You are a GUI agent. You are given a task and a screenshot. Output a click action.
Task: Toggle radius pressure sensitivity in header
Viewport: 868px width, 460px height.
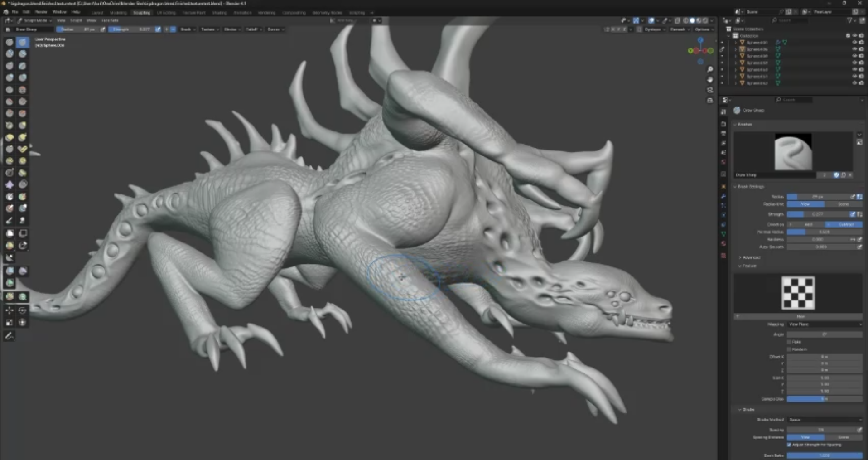(103, 29)
